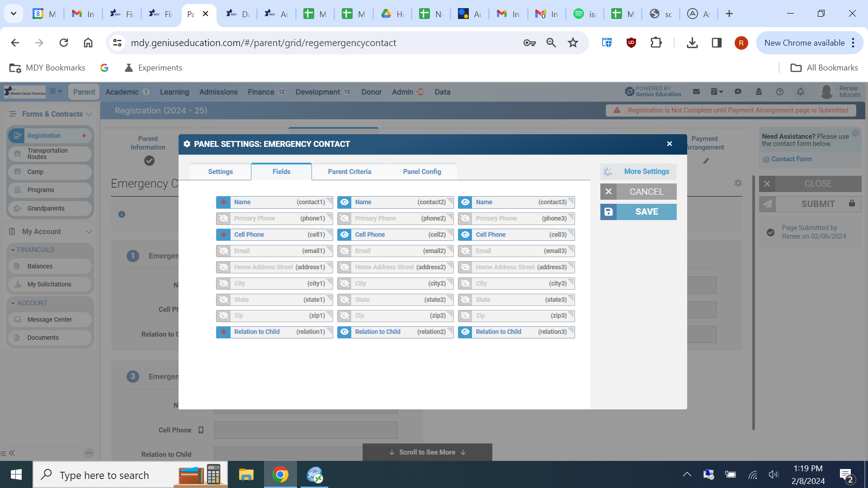Open File Explorer from the taskbar
This screenshot has width=868, height=488.
246,475
